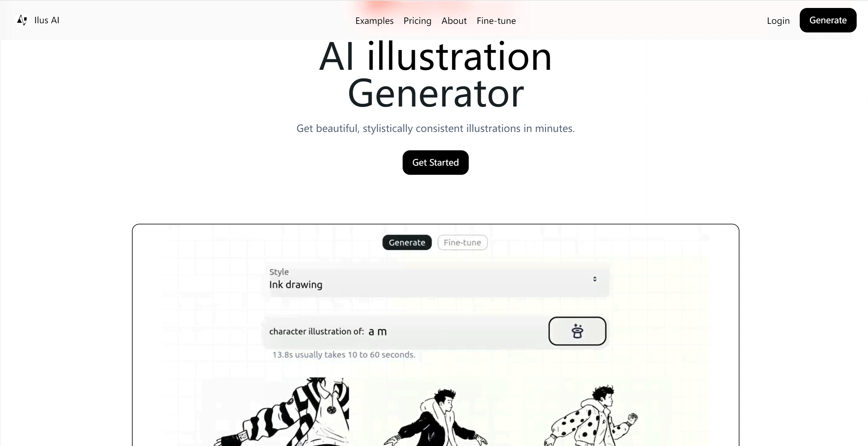Click the Generate tab toggle
868x446 pixels.
[407, 242]
